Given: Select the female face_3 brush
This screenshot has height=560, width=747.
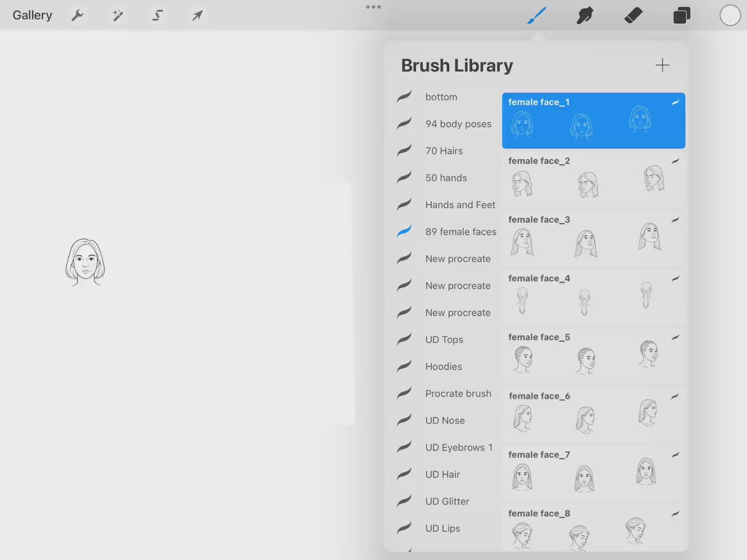Looking at the screenshot, I should [593, 238].
